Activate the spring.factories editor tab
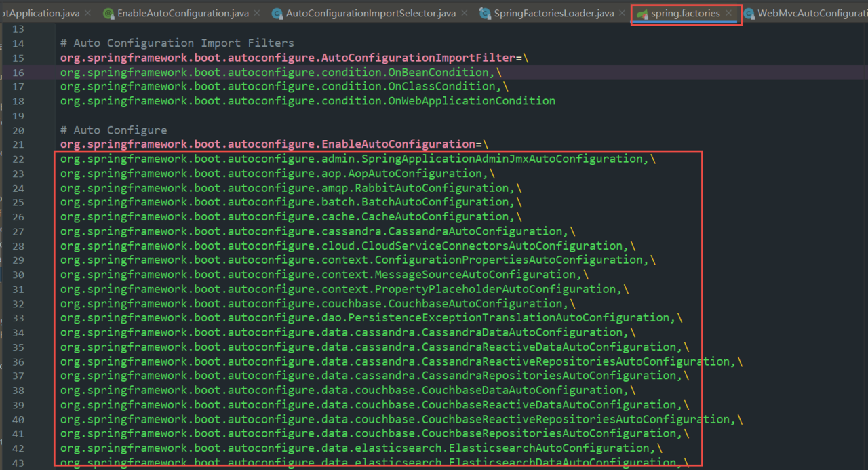The height and width of the screenshot is (470, 868). (x=686, y=13)
